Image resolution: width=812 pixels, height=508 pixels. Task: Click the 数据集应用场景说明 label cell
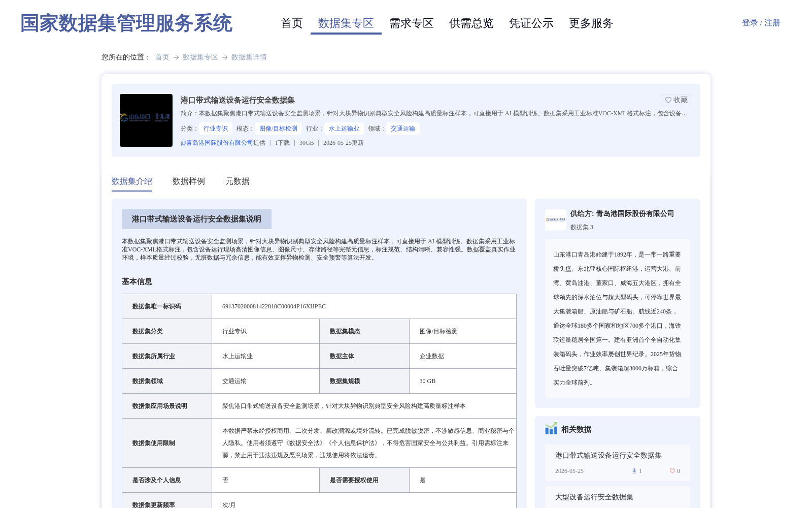167,406
